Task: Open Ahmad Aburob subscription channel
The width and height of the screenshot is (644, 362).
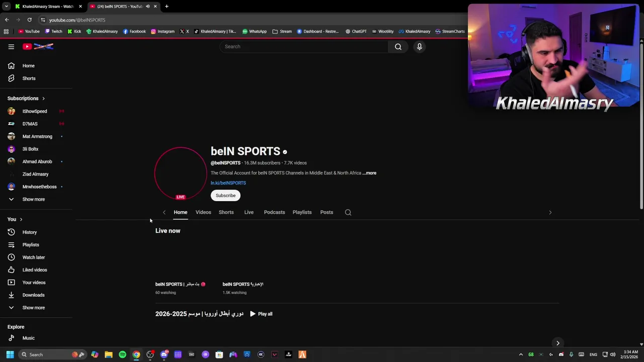Action: pos(36,161)
